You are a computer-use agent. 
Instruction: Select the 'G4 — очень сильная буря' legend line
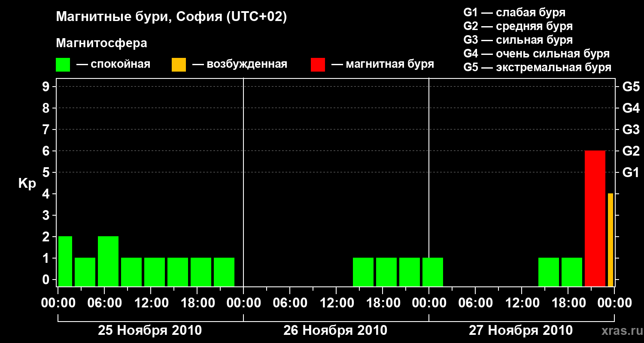pyautogui.click(x=537, y=54)
